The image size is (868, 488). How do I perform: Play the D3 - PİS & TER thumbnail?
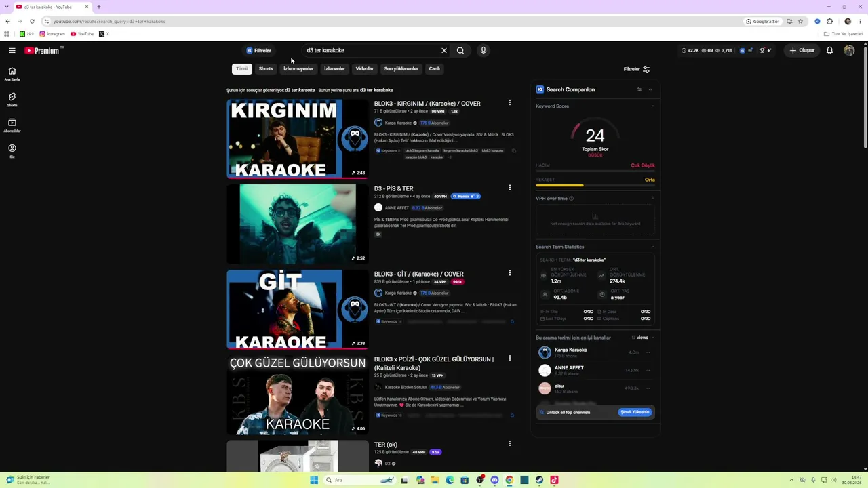coord(298,224)
